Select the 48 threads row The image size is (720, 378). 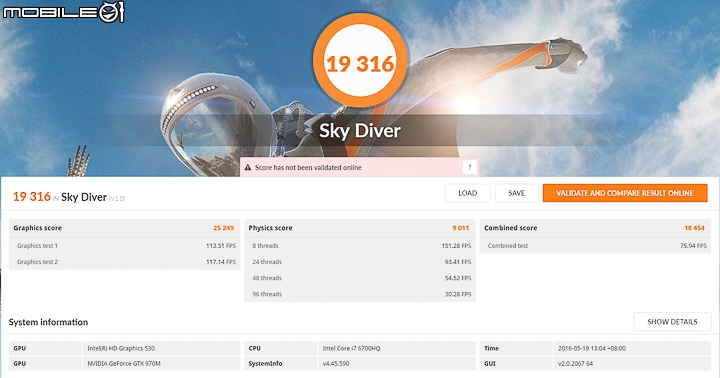pyautogui.click(x=360, y=278)
